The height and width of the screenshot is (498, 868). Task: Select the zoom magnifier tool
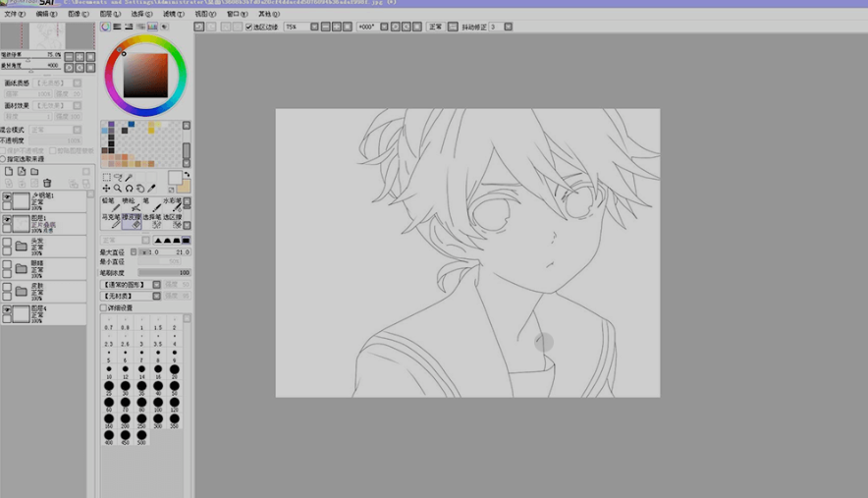(118, 189)
